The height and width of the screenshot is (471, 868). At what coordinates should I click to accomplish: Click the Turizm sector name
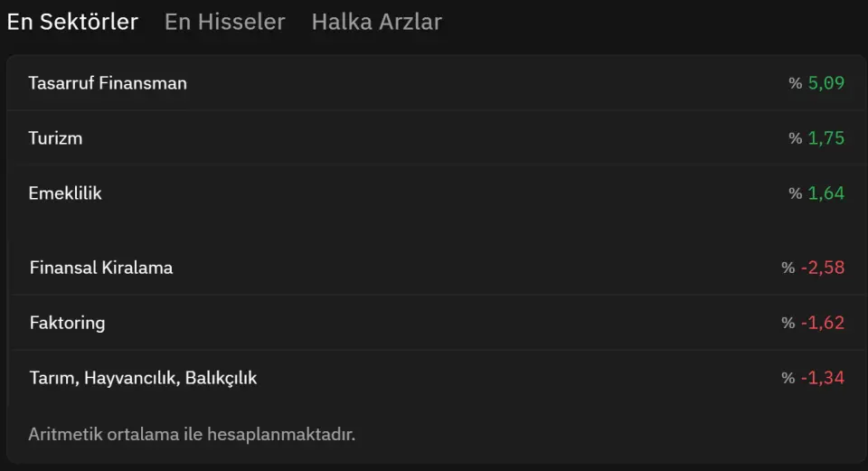55,138
